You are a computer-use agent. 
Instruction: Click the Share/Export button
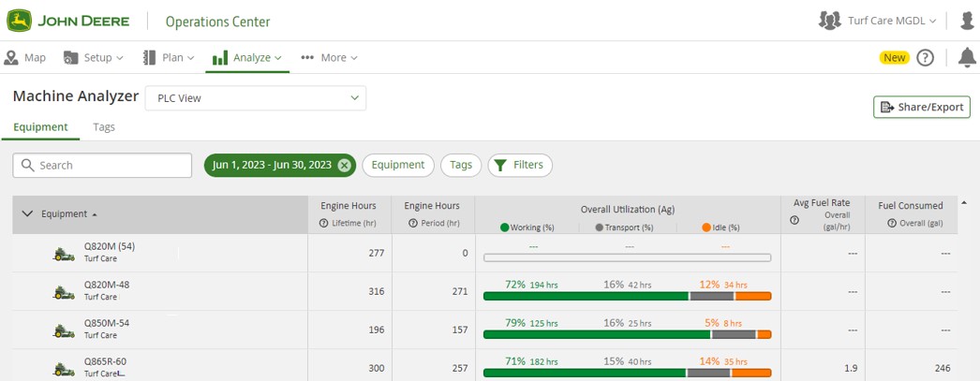(922, 107)
